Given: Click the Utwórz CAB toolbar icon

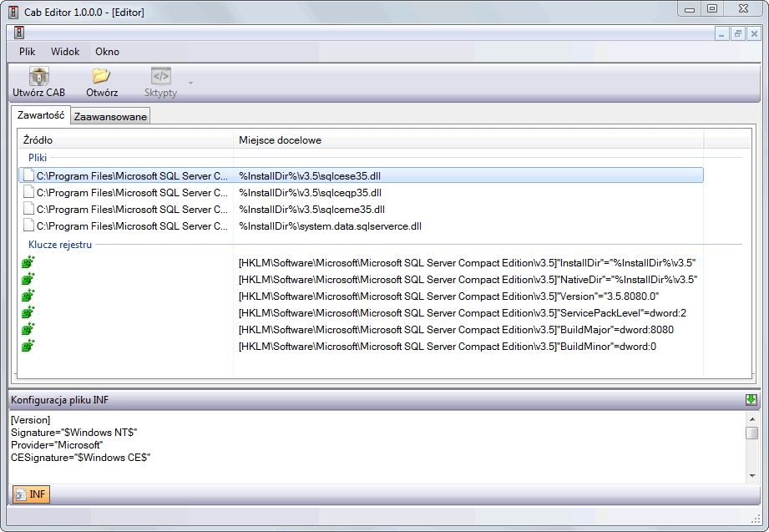Looking at the screenshot, I should (x=38, y=76).
